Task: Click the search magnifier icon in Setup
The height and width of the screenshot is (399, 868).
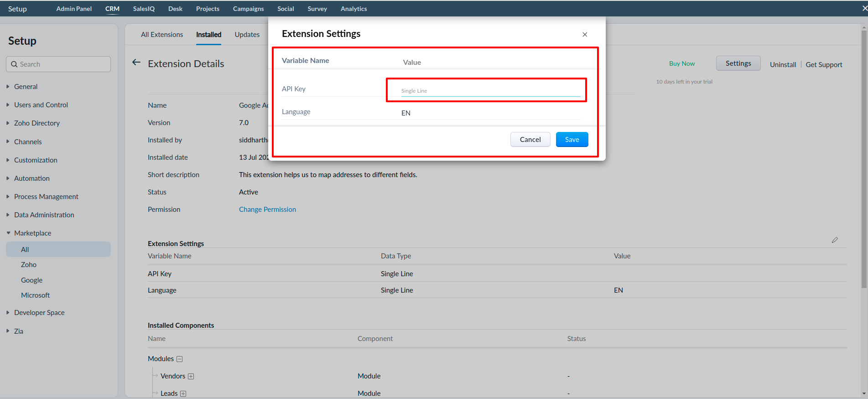Action: [15, 64]
